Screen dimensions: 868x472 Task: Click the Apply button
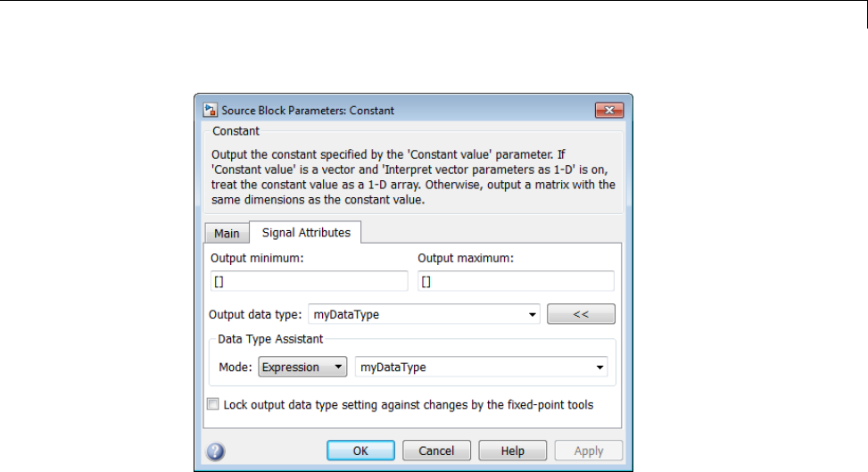[x=588, y=451]
